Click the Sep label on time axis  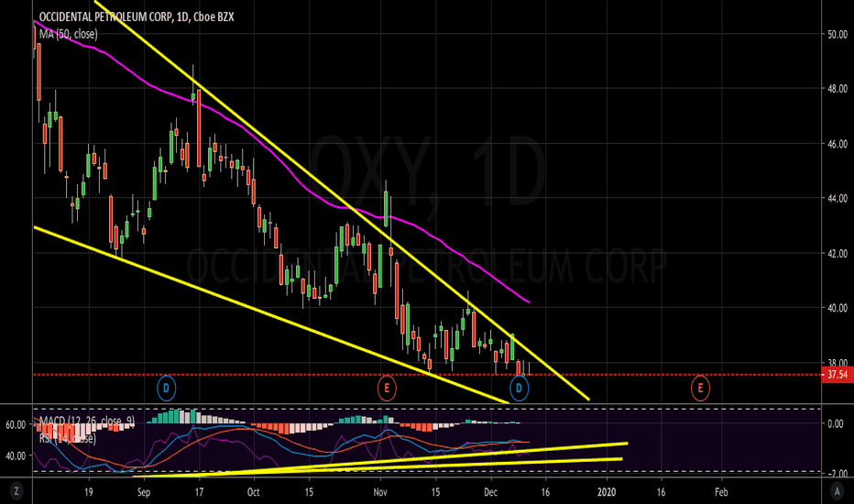(x=144, y=492)
